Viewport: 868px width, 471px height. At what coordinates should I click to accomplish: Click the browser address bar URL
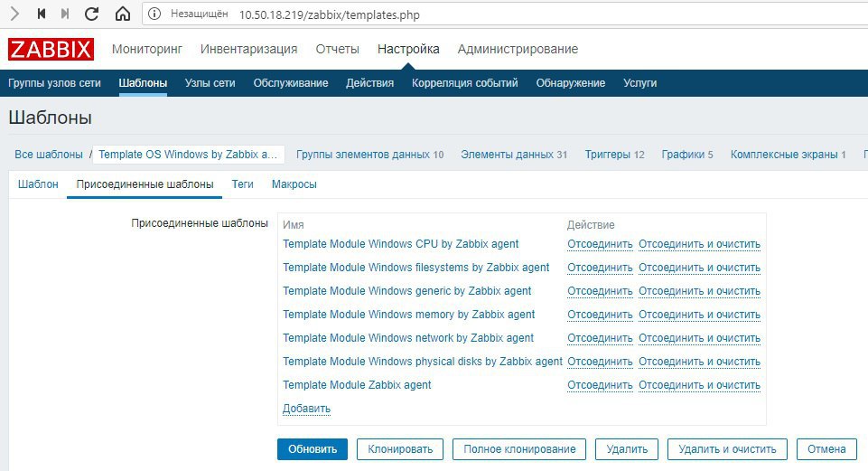pyautogui.click(x=330, y=15)
